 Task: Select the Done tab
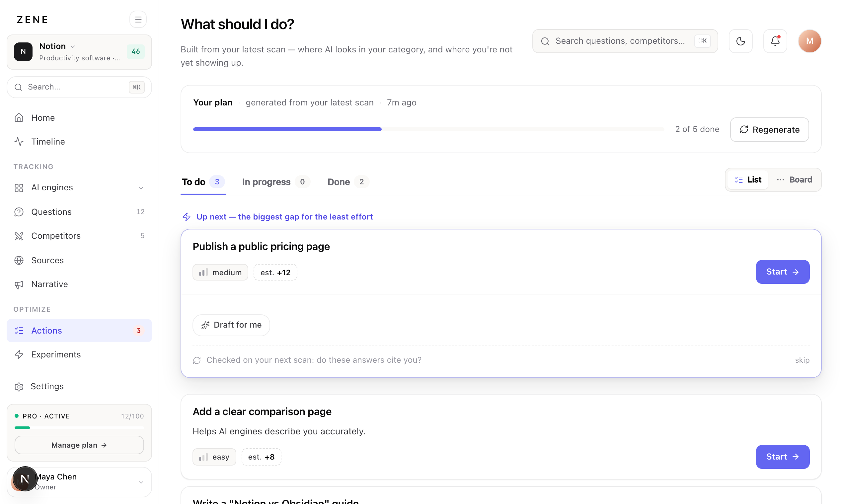(348, 182)
